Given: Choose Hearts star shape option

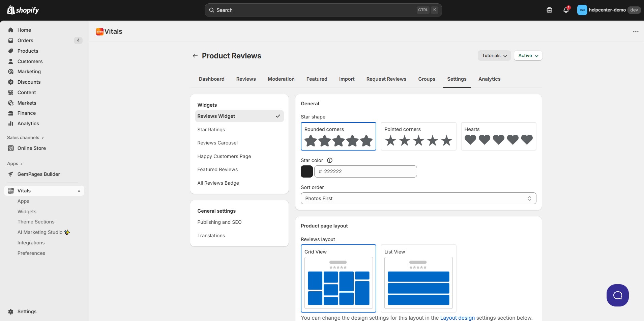Looking at the screenshot, I should tap(498, 136).
